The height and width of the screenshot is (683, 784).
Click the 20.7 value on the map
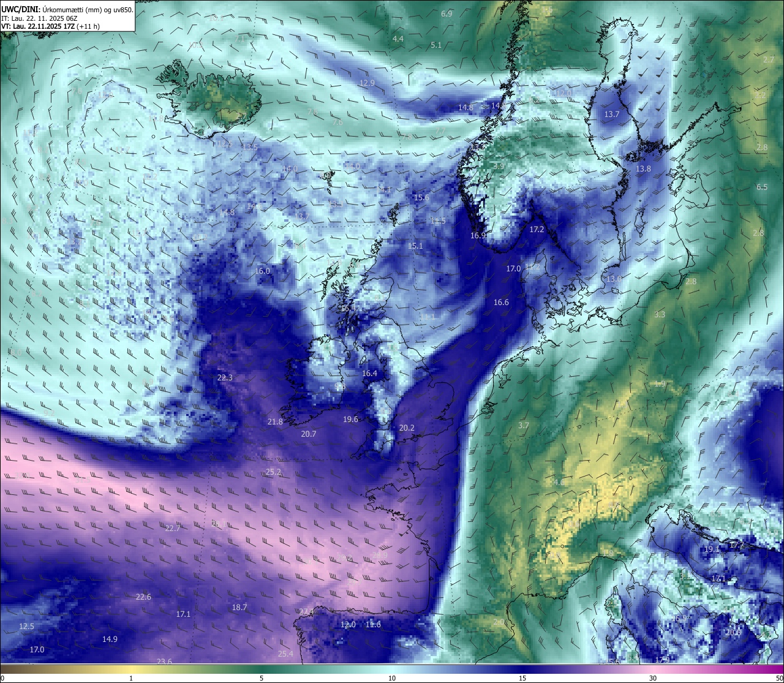point(309,434)
